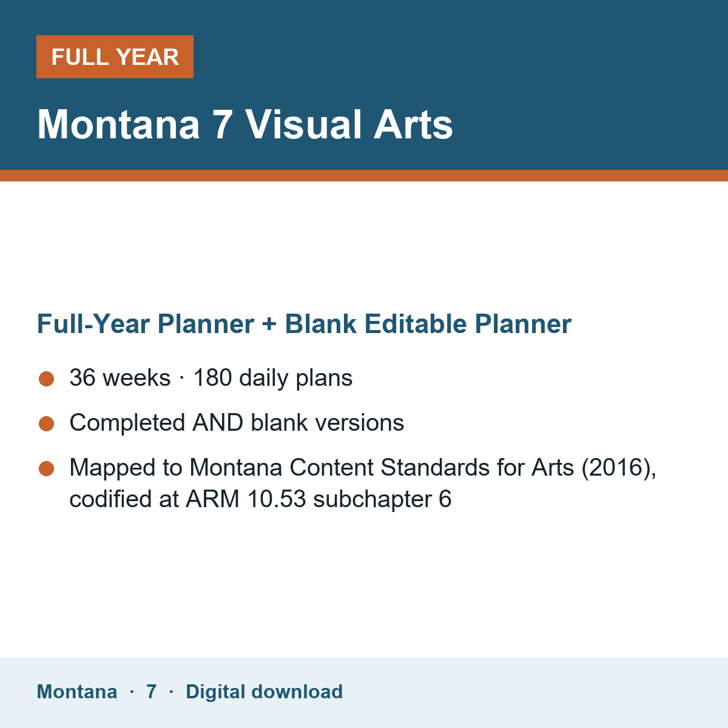728x728 pixels.
Task: Click the second dot separator in the footer
Action: coord(171,692)
